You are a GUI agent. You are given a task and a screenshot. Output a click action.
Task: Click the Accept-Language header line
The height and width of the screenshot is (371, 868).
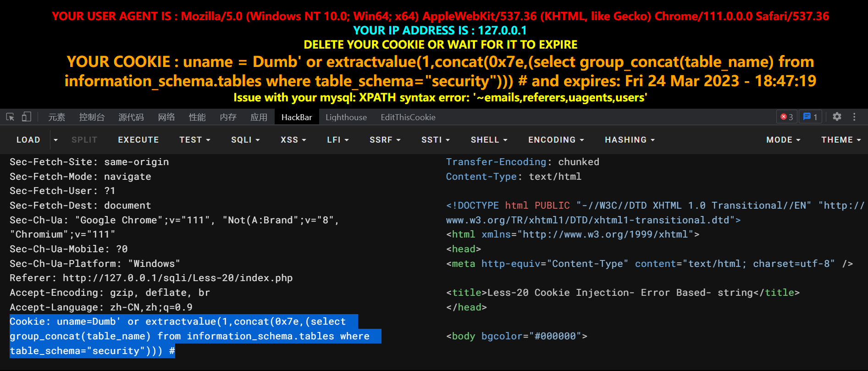(x=101, y=307)
